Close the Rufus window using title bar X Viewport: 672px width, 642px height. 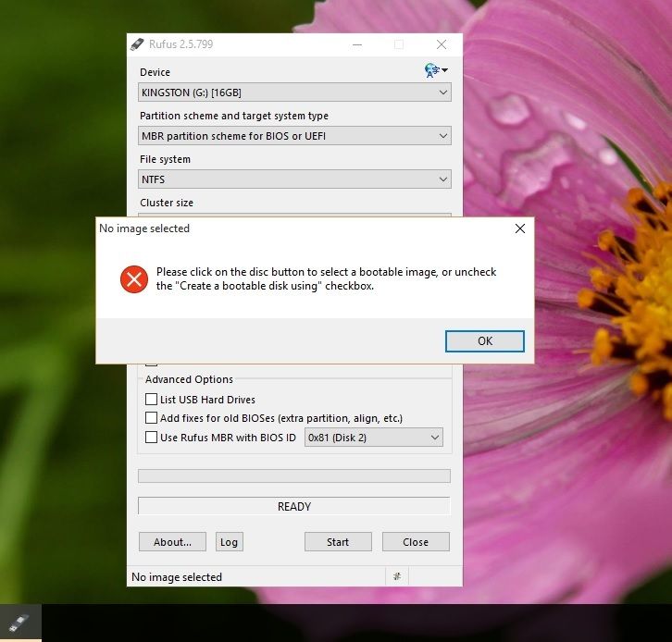(x=442, y=44)
